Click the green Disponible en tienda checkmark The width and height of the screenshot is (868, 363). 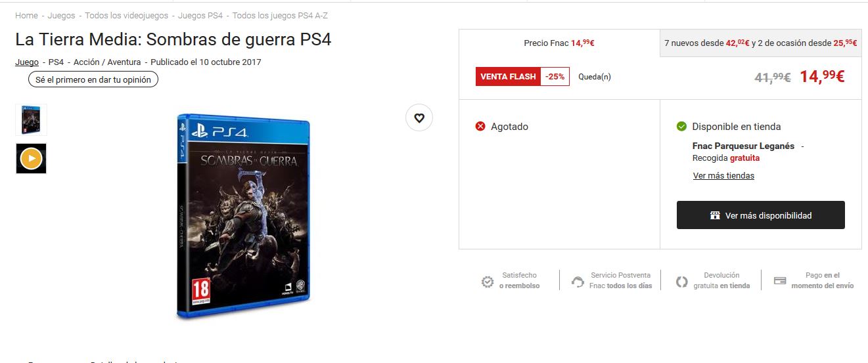681,126
